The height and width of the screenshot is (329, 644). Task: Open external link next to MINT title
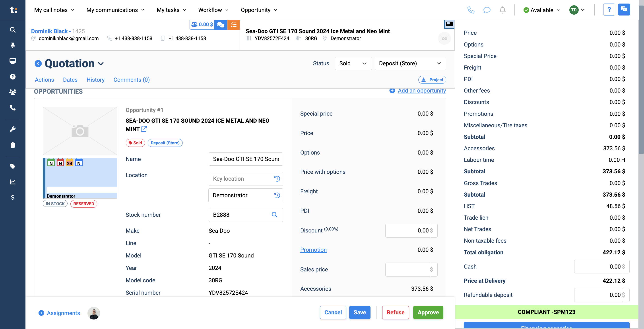pyautogui.click(x=144, y=129)
